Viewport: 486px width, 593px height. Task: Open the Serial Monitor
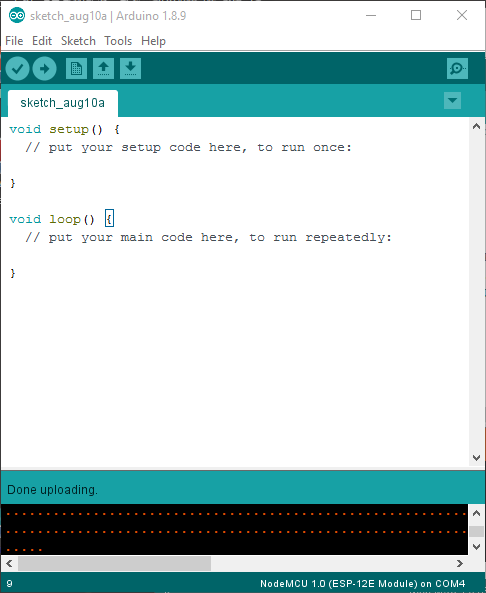coord(457,68)
